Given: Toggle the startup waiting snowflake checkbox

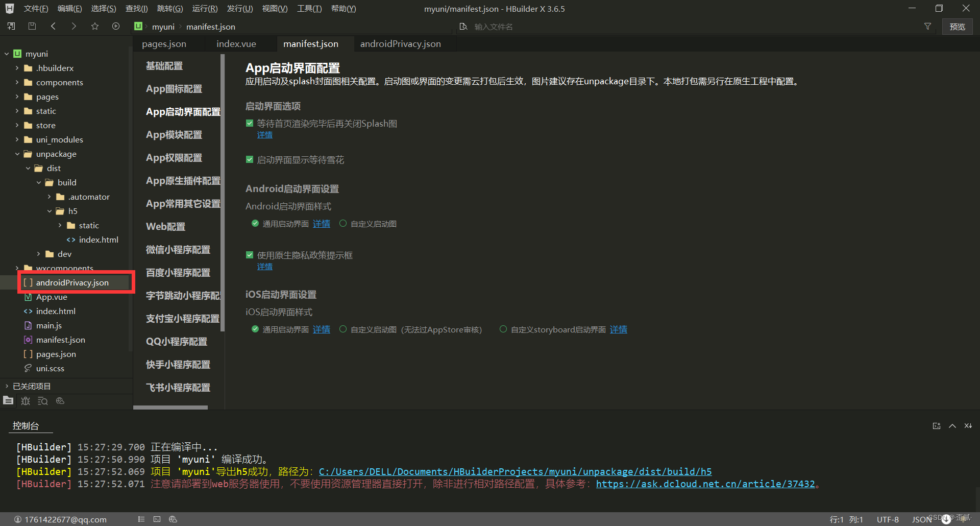Looking at the screenshot, I should [250, 159].
